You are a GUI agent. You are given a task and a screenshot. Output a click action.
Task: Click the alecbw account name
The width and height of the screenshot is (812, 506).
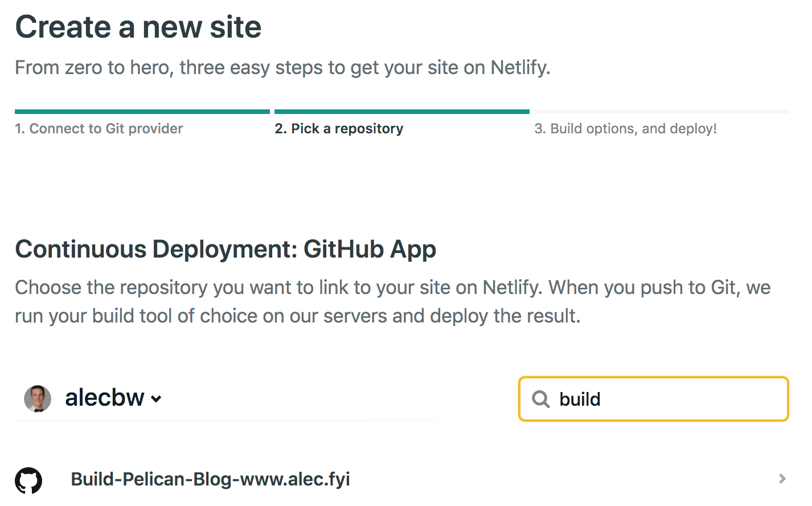105,398
